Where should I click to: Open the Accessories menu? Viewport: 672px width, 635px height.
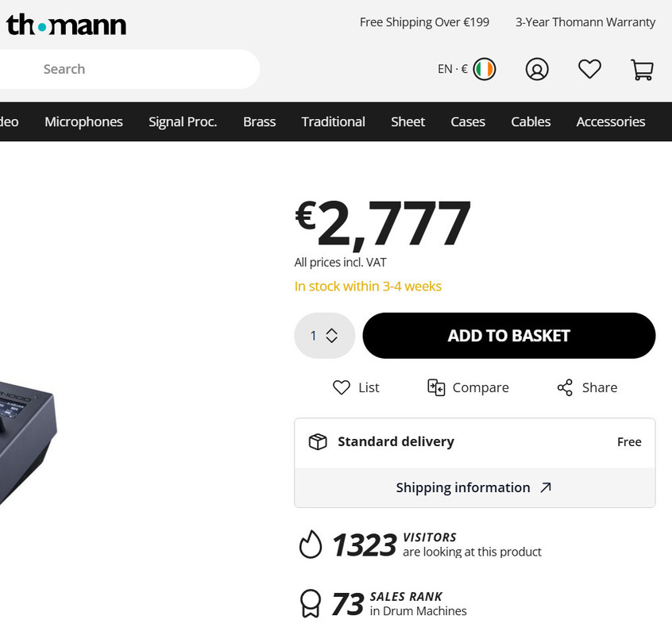pos(610,121)
